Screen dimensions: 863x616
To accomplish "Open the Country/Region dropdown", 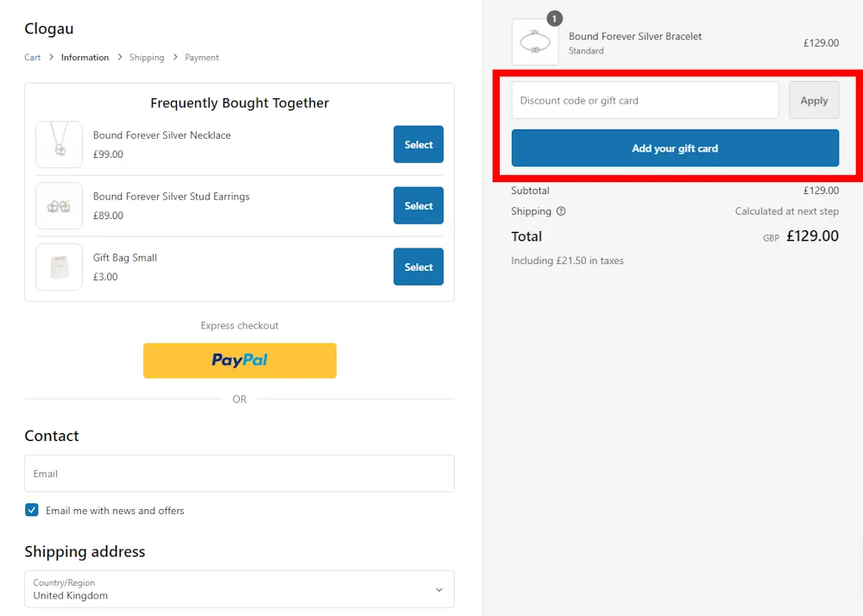I will [x=239, y=589].
